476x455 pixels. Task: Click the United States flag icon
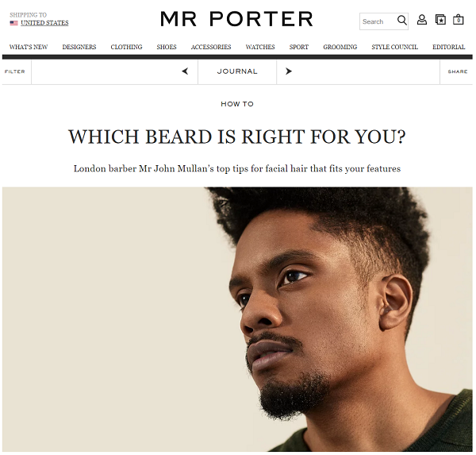pyautogui.click(x=13, y=23)
